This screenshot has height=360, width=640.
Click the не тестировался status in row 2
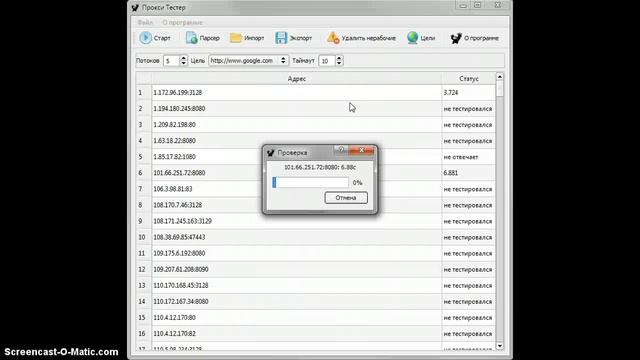point(468,109)
